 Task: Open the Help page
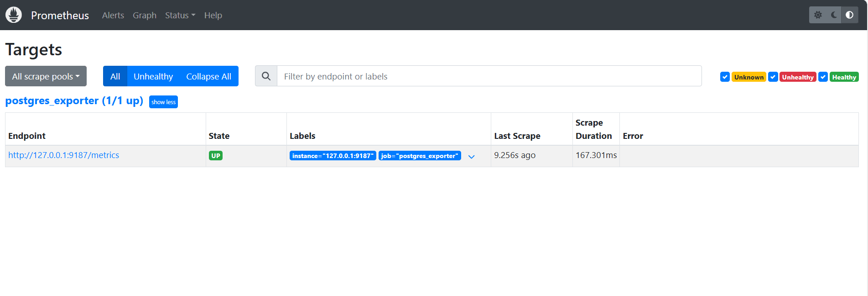[213, 15]
